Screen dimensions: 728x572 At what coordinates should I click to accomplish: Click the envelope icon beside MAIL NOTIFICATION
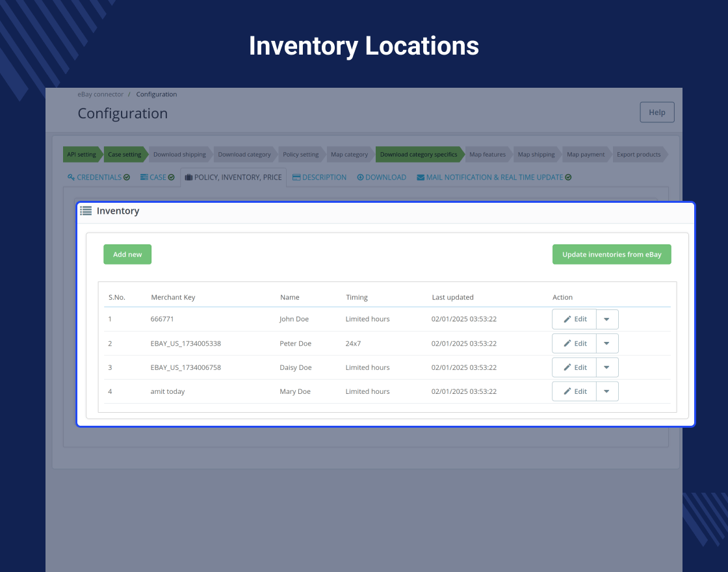pyautogui.click(x=421, y=177)
